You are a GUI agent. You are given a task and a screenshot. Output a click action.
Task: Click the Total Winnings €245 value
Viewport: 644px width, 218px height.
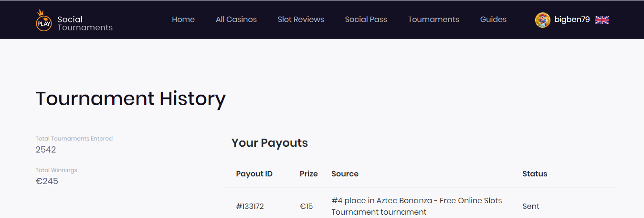47,181
